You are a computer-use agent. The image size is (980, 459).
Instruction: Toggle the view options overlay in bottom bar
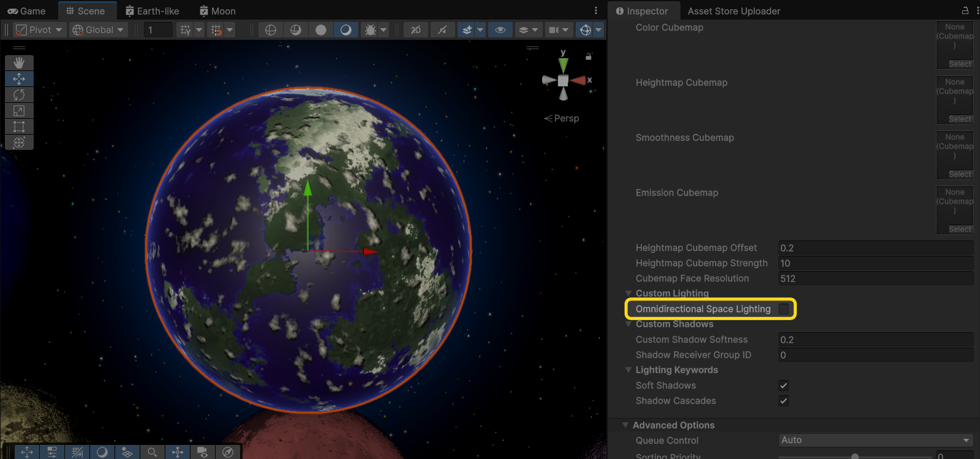click(127, 452)
